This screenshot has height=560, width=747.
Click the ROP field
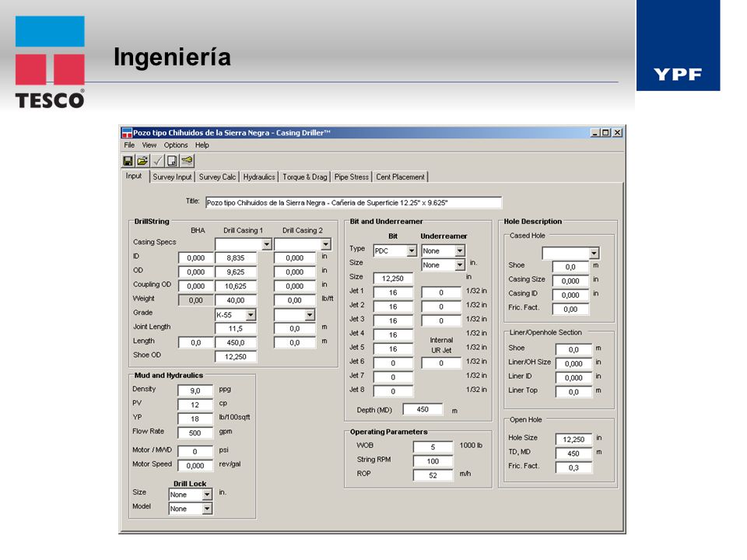pyautogui.click(x=433, y=475)
